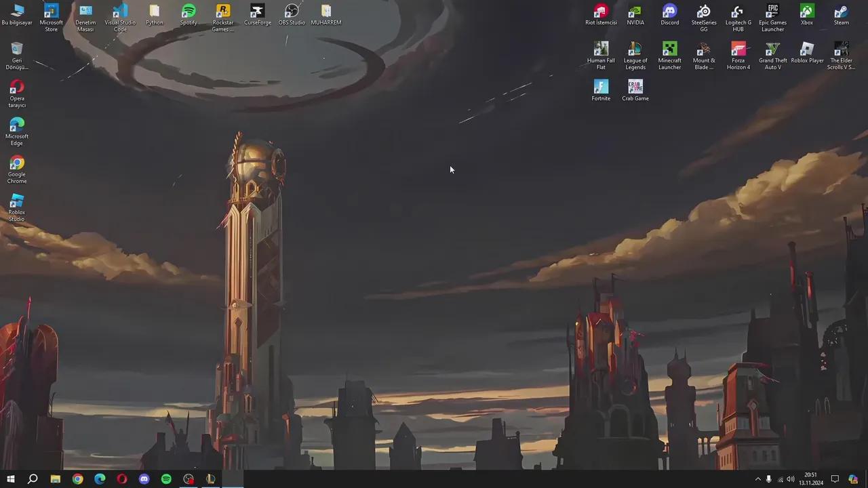Click the microphone tray icon
Screen dimensions: 868x488
coord(769,479)
